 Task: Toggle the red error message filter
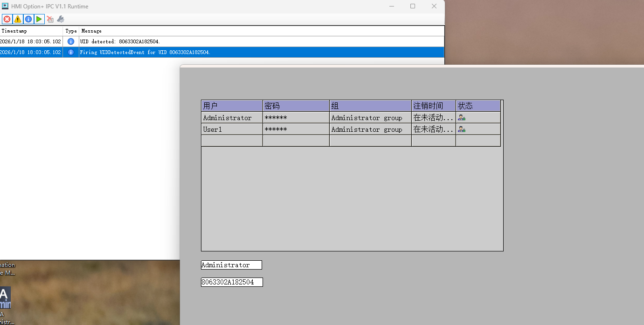point(7,19)
